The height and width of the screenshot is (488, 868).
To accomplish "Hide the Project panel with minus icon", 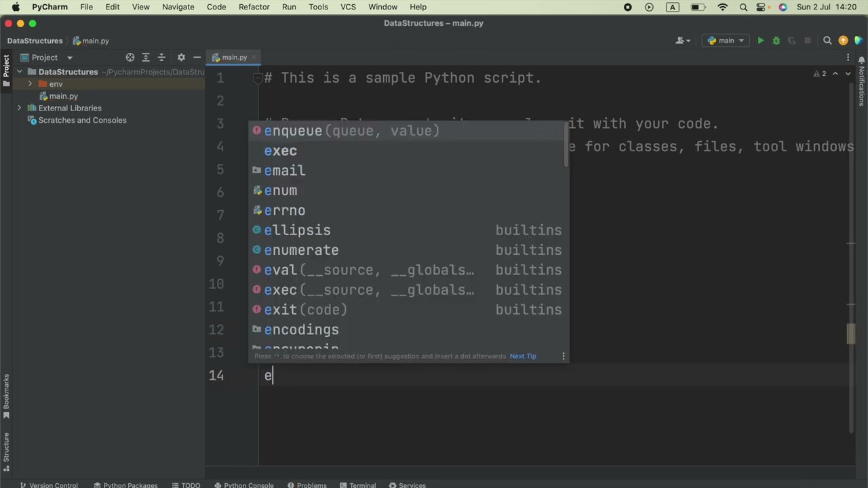I will click(197, 58).
